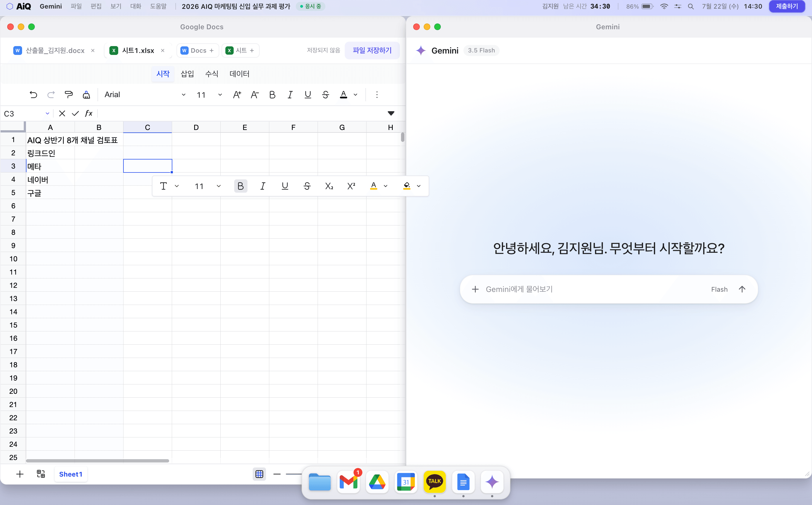This screenshot has width=812, height=505.
Task: Toggle bold in the main toolbar
Action: pyautogui.click(x=272, y=95)
